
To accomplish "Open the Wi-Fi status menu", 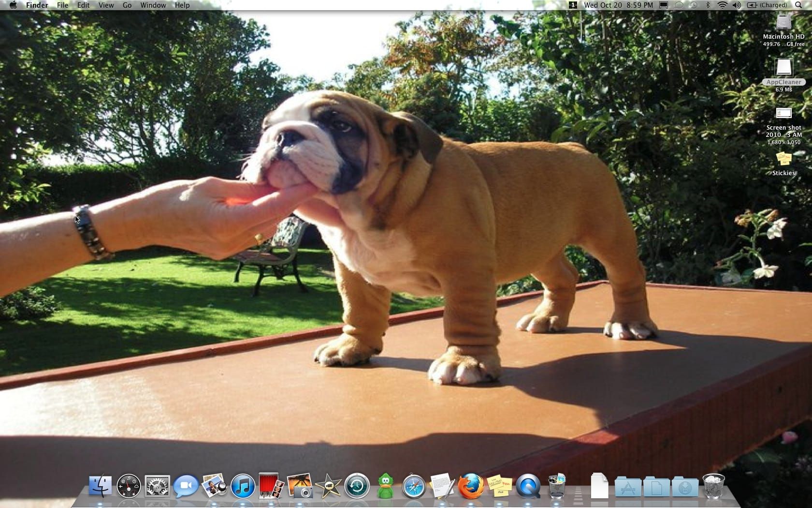I will 722,5.
